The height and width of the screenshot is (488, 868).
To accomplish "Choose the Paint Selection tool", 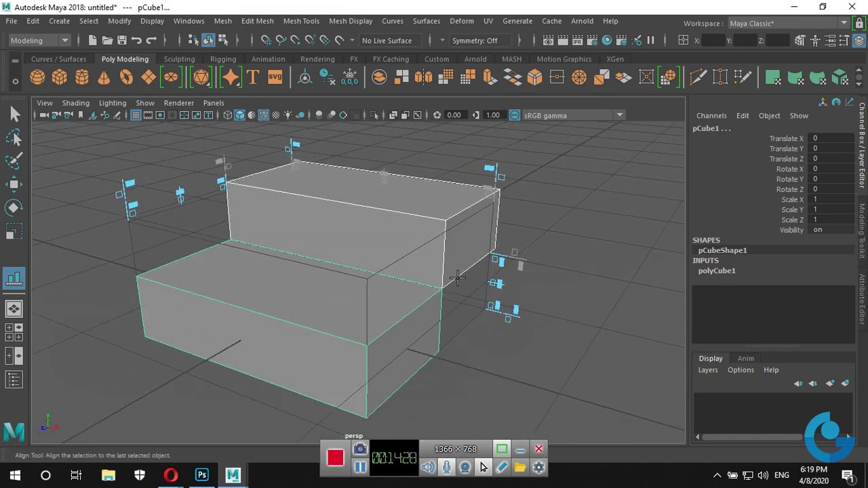I will 14,161.
